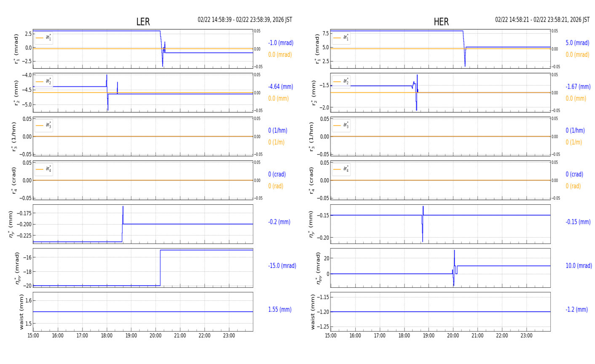Viewport: 595px width, 364px height.
Task: Select HER's orange "0 (1/m)" readout
Action: pyautogui.click(x=574, y=142)
